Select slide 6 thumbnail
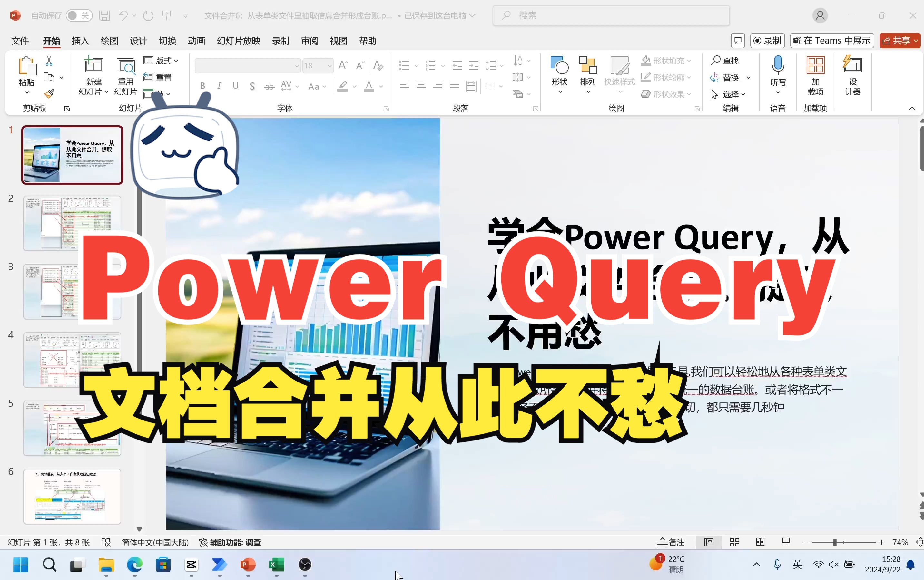Screen dimensions: 924x580 coord(72,496)
